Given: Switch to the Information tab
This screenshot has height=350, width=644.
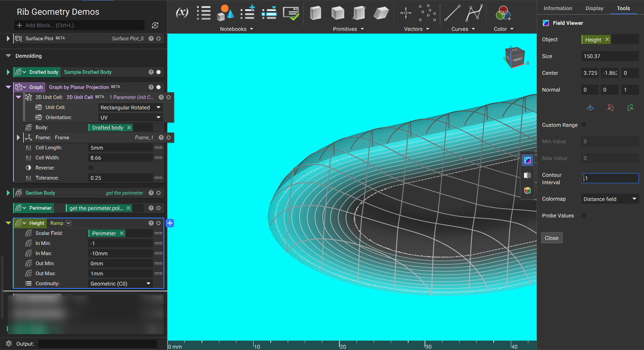Looking at the screenshot, I should tap(558, 8).
